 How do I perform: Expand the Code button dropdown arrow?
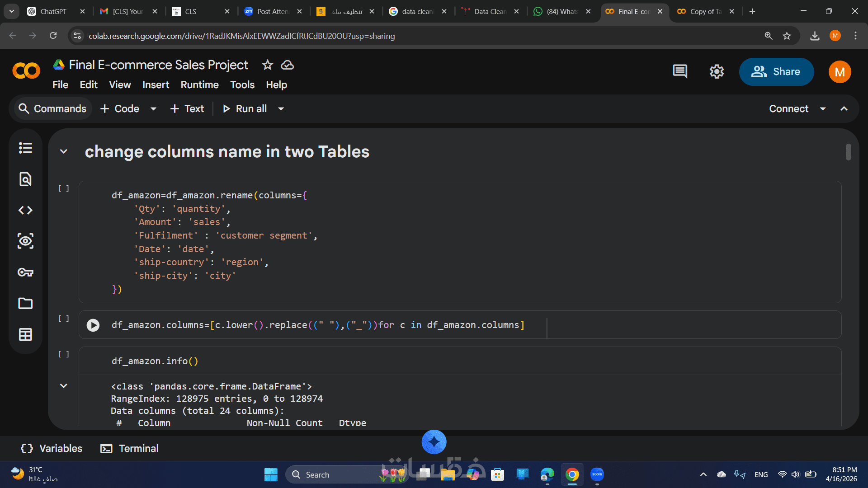153,109
